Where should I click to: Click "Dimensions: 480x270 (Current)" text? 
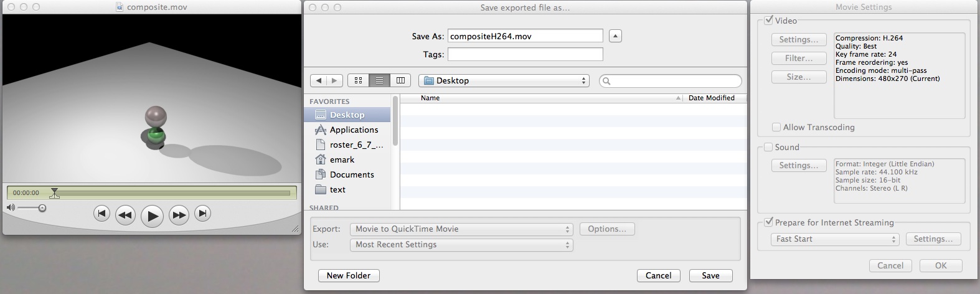click(888, 78)
